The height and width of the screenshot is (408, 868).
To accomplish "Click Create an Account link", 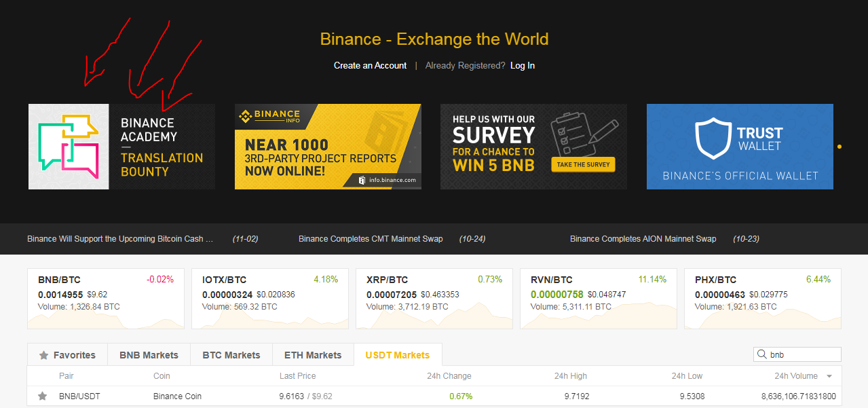I will click(370, 65).
